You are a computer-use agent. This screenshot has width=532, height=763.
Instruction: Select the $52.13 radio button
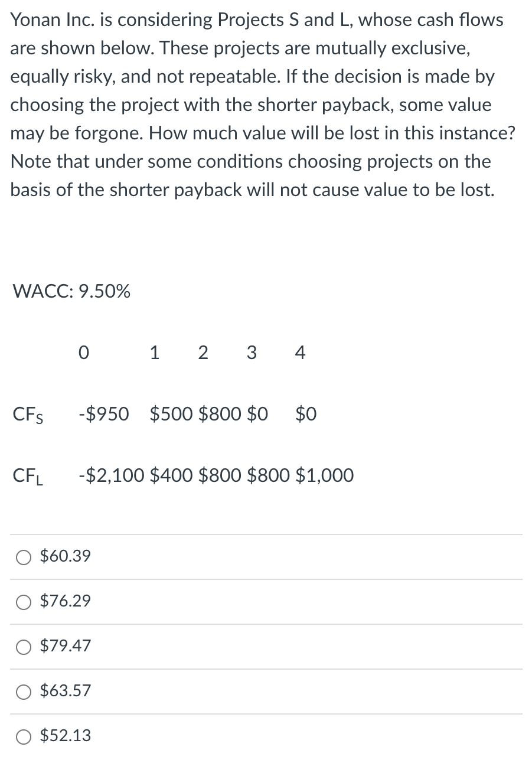point(24,736)
